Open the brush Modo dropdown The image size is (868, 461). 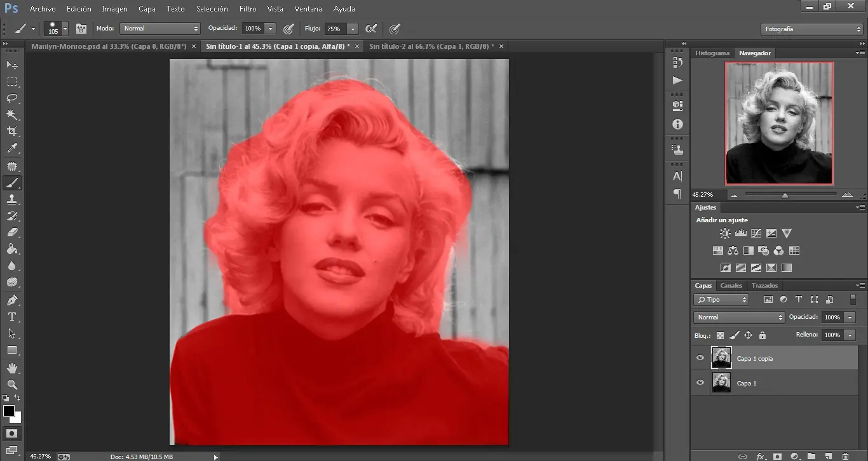point(160,29)
